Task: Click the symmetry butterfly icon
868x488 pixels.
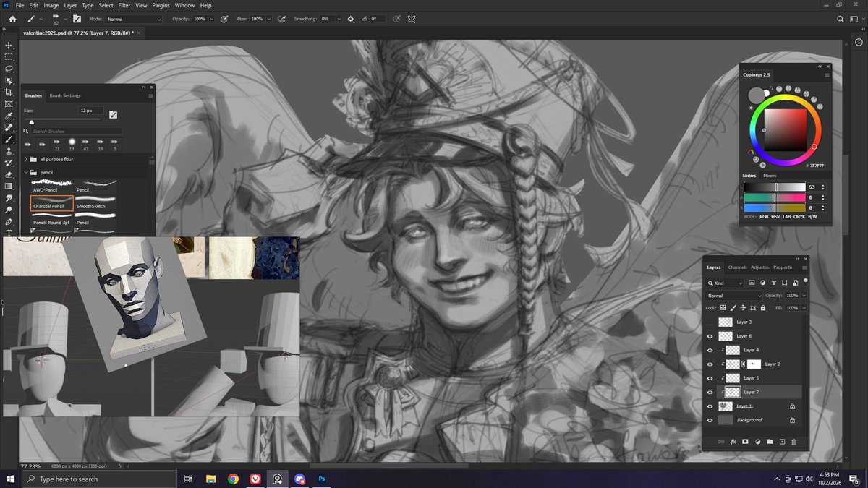Action: click(412, 19)
